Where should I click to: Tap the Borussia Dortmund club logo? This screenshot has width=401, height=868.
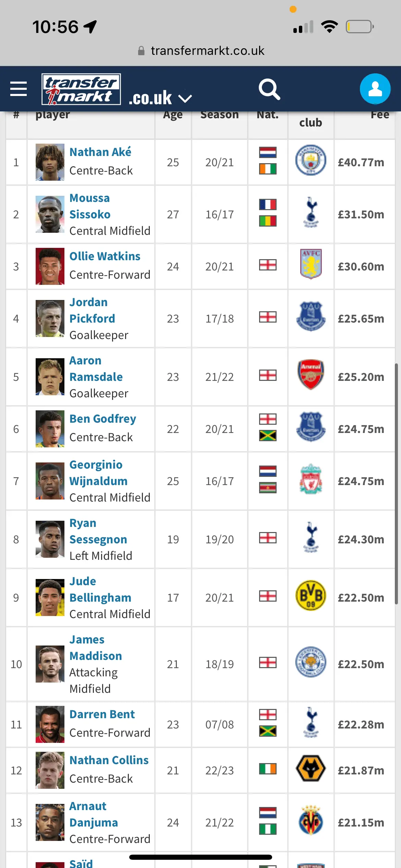click(x=311, y=595)
